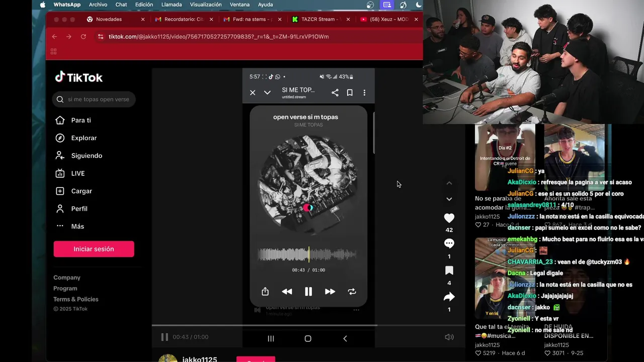Open the Cargar upload option
This screenshot has width=644, height=362.
point(82,191)
